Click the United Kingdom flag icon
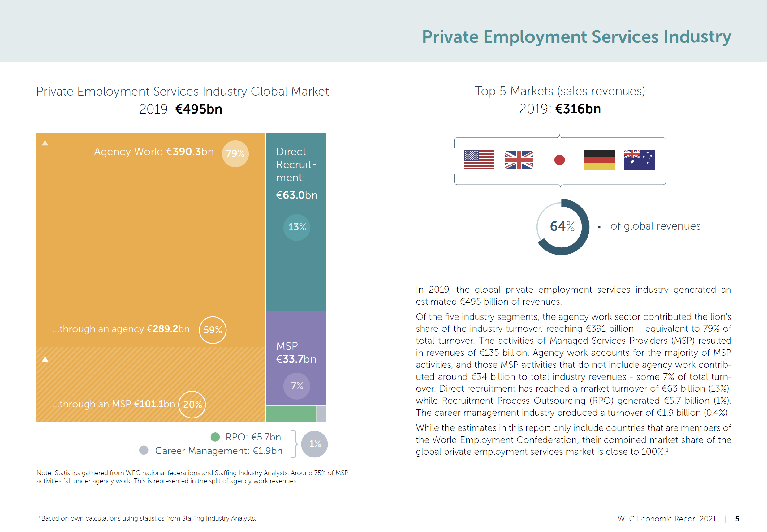The width and height of the screenshot is (767, 532). (x=519, y=160)
